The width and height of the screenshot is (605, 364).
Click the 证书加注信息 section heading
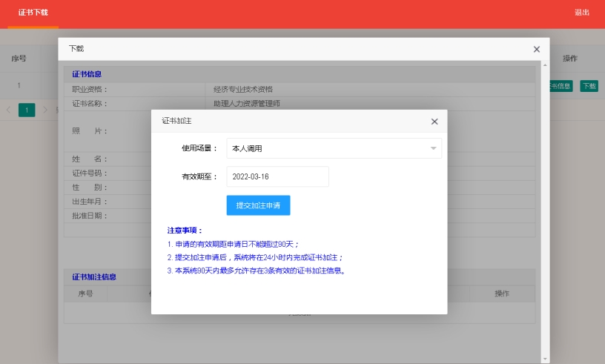click(93, 277)
